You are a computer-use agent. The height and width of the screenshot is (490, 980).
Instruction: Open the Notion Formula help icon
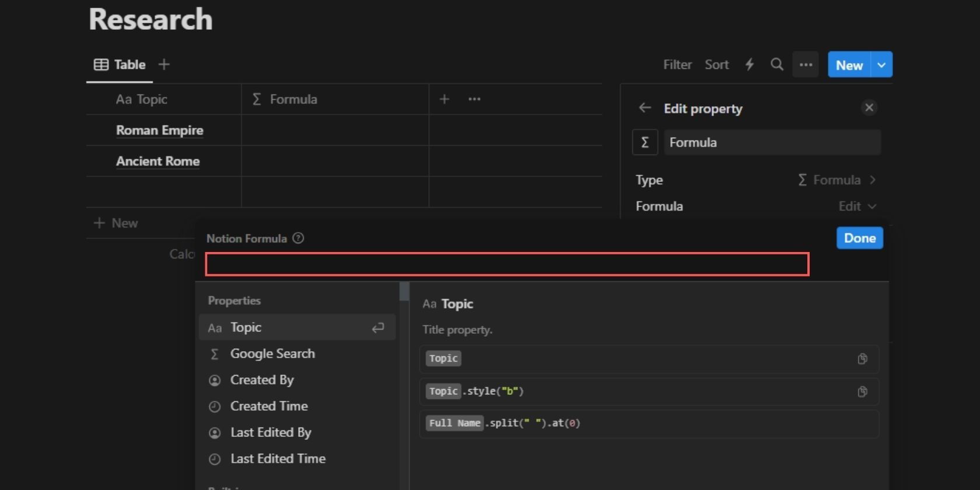coord(298,238)
